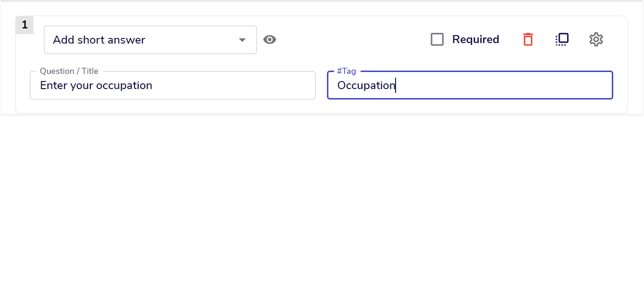Focus the Question / Title input field
644x307 pixels.
coord(173,85)
